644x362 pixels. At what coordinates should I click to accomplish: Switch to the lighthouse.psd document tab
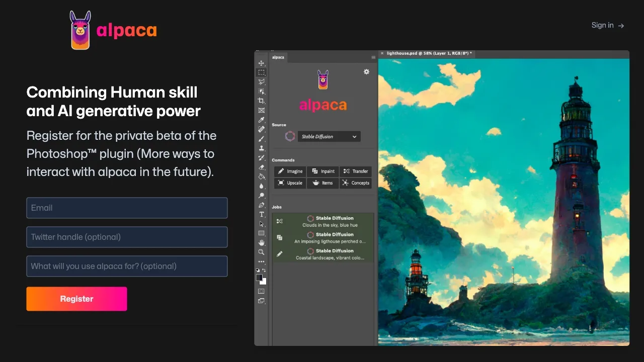[429, 53]
